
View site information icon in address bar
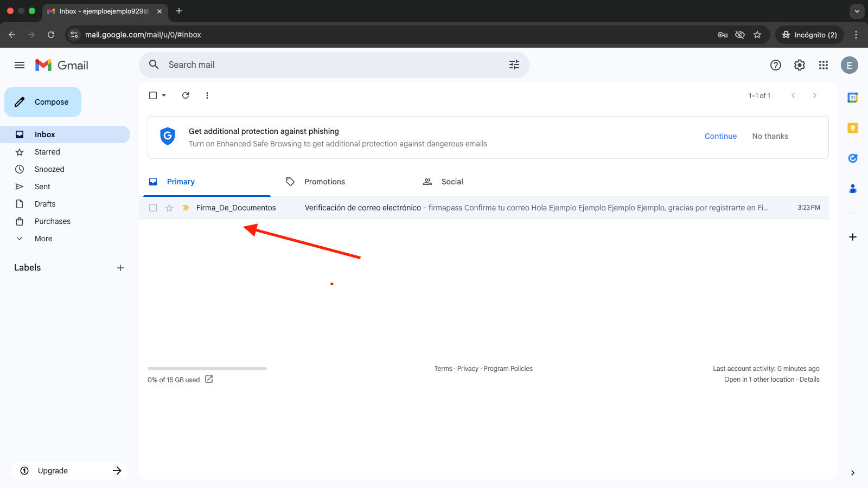(x=74, y=35)
